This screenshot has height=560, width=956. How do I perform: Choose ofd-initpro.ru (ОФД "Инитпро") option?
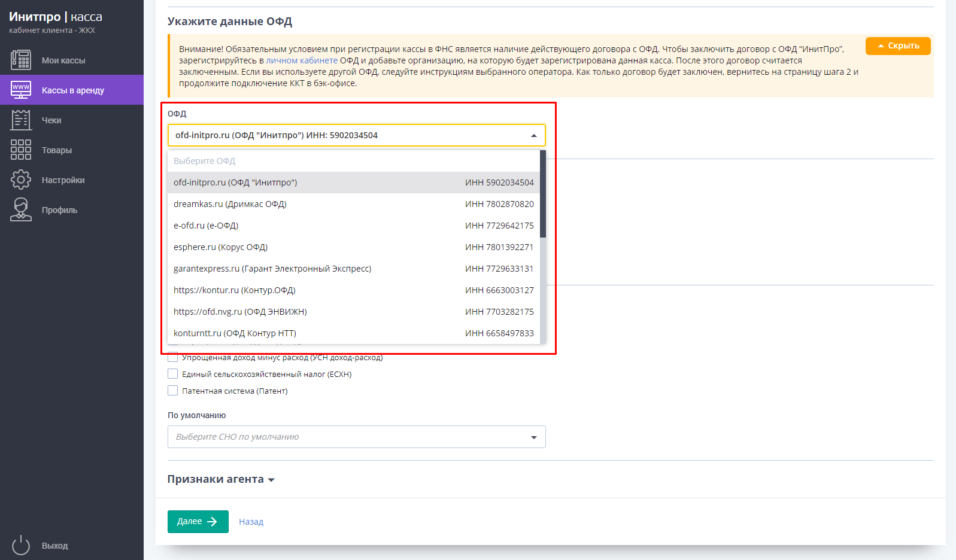354,182
